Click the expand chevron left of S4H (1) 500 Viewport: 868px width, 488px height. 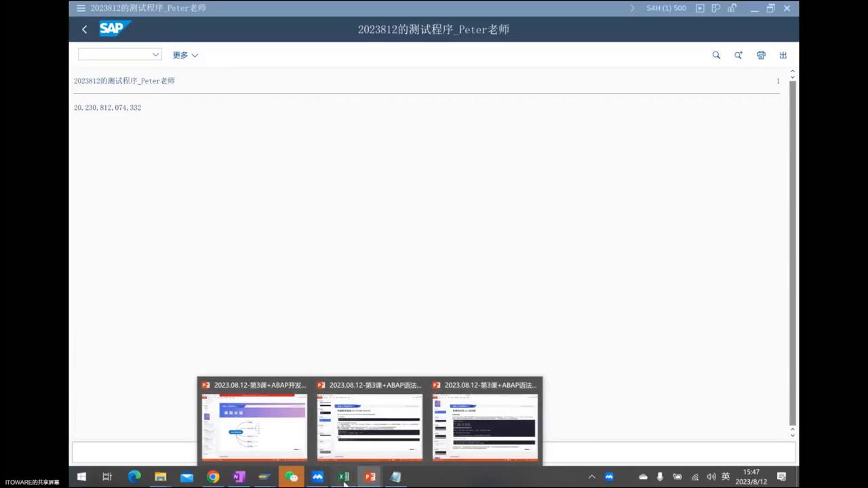(632, 7)
